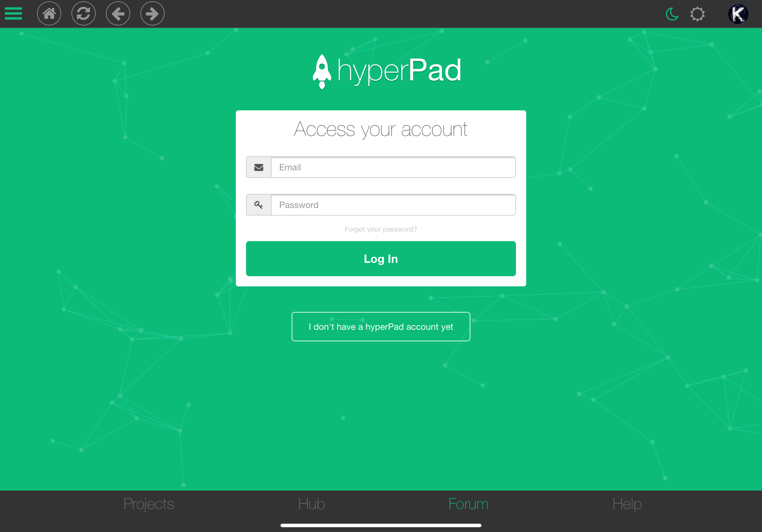Open settings via the gear icon
This screenshot has height=532, width=762.
pos(697,14)
